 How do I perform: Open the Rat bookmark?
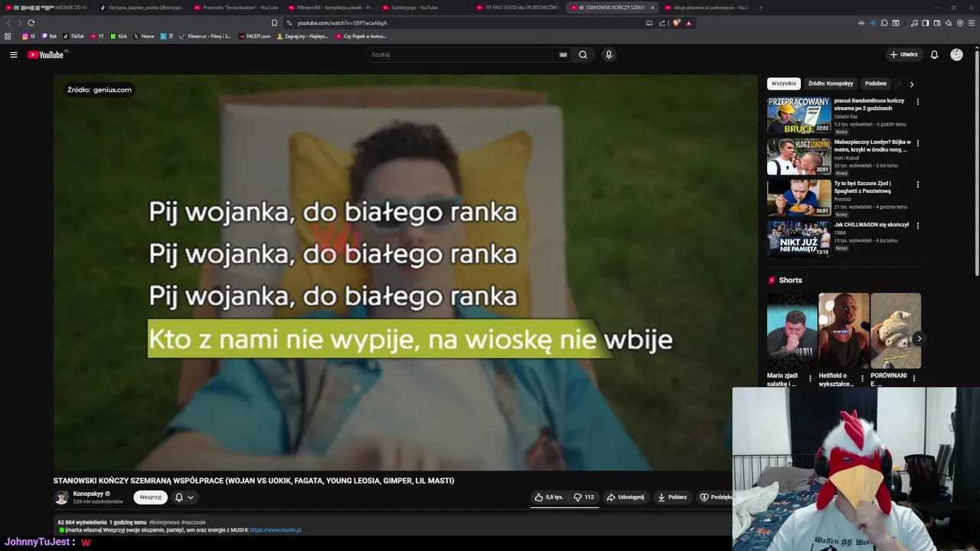49,36
